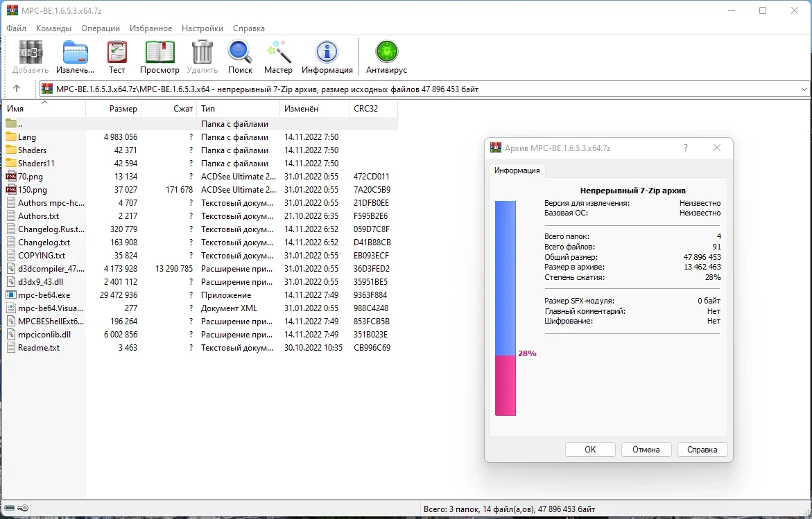
Task: Click the Readme.txt document icon
Action: pyautogui.click(x=11, y=347)
